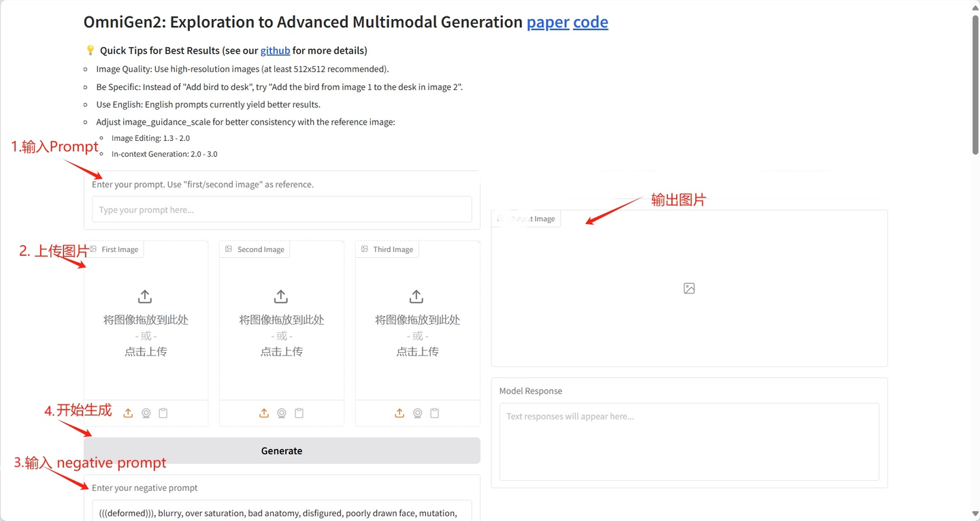Click clipboard paste icon under First Image
980x521 pixels.
pos(163,413)
